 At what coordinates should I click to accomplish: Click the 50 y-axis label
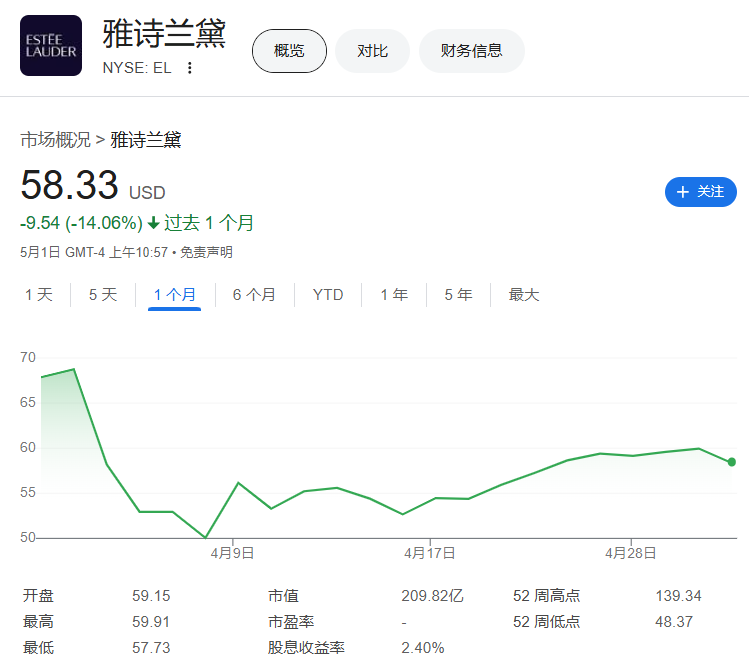click(x=28, y=538)
